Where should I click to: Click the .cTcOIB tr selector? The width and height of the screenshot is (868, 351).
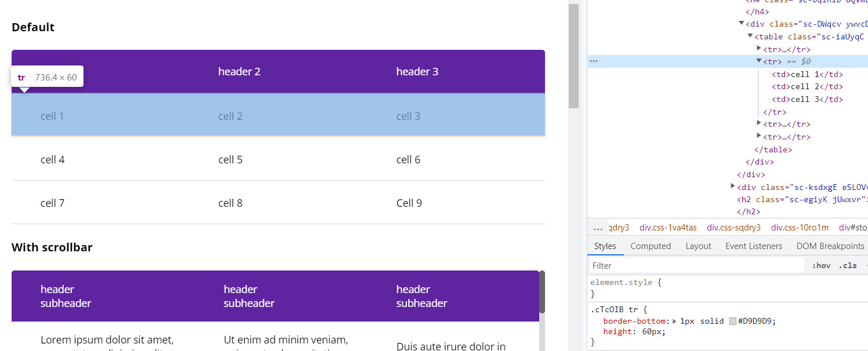tap(614, 310)
